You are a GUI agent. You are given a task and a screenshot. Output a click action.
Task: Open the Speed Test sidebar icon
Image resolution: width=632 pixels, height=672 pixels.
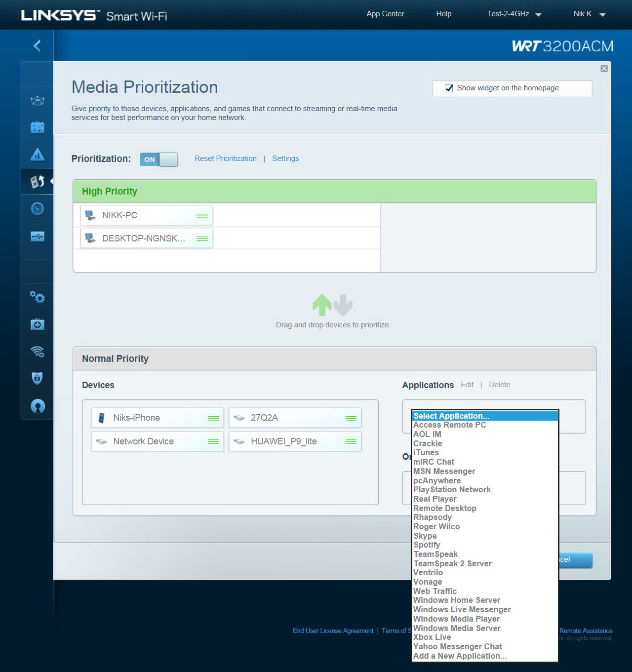[38, 209]
